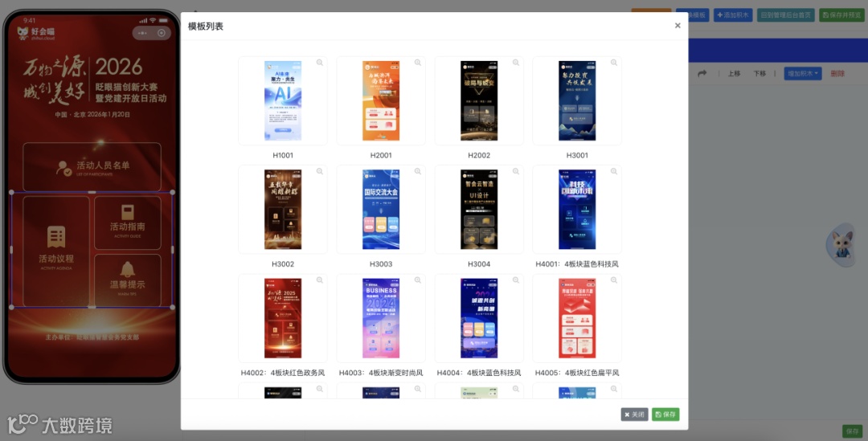Click the magnifier on the H4003 gradient template
This screenshot has height=441, width=868.
(418, 280)
